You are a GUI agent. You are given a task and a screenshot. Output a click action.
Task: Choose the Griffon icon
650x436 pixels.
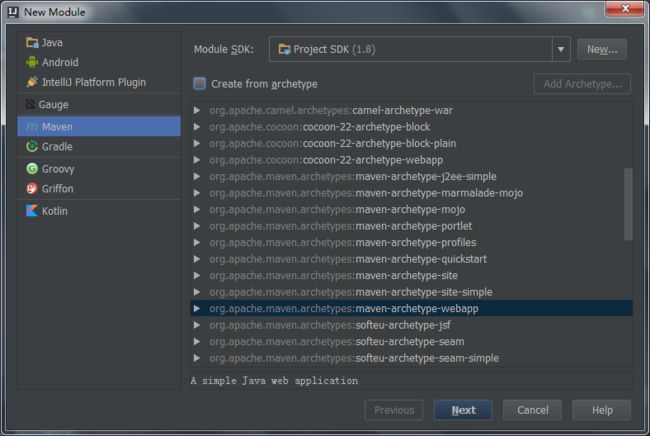point(32,189)
